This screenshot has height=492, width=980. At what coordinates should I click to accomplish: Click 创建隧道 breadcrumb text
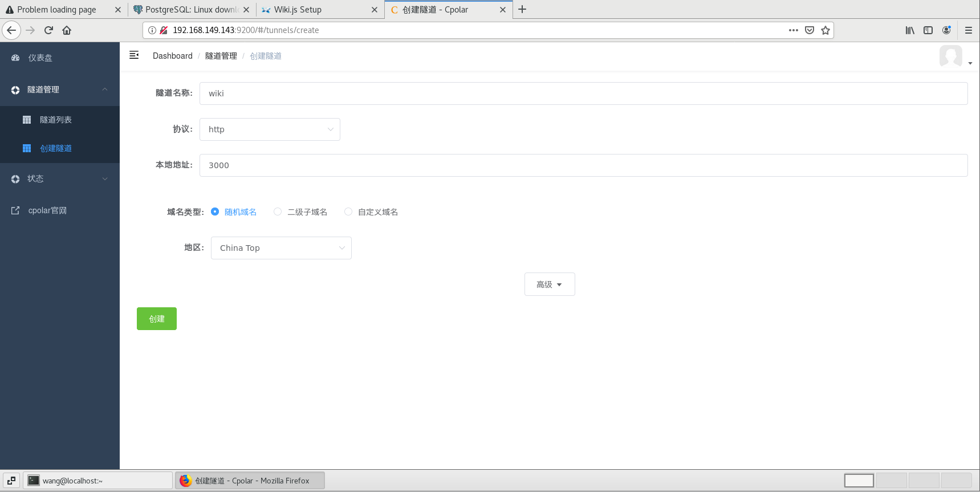[266, 56]
